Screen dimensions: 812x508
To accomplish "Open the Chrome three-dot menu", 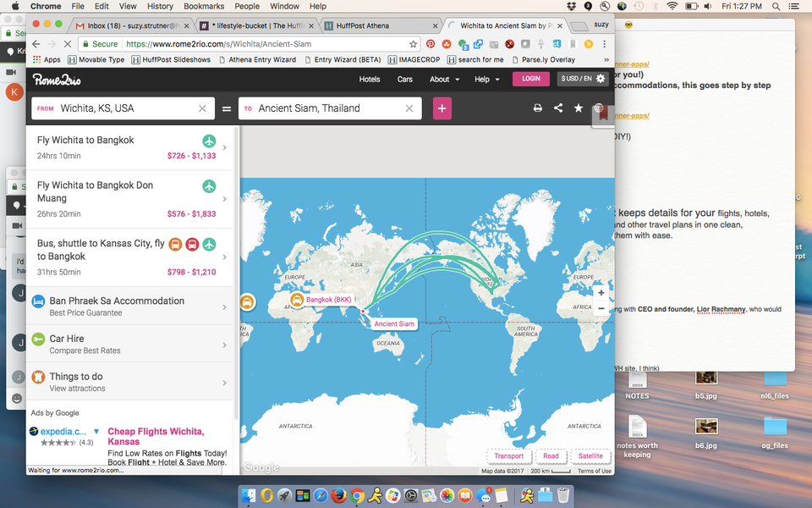I will click(x=604, y=44).
